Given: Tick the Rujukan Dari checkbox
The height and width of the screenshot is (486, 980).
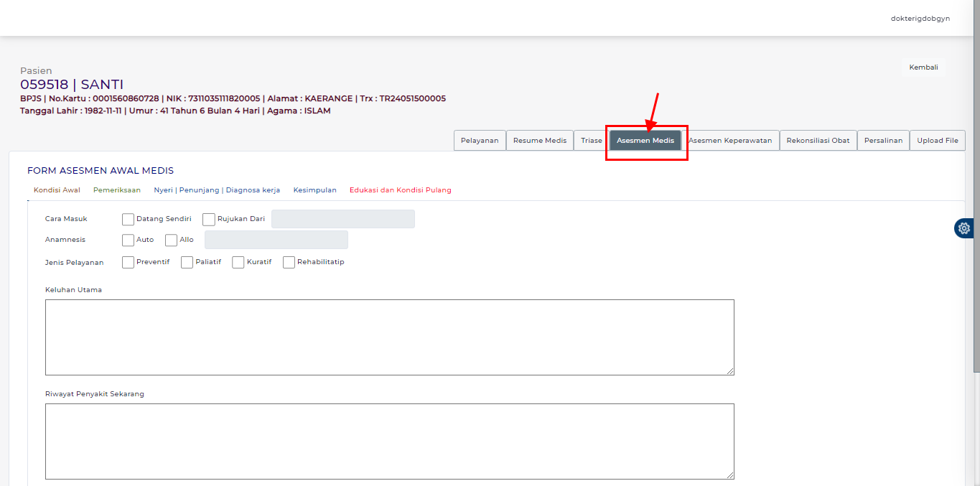Looking at the screenshot, I should (x=209, y=219).
